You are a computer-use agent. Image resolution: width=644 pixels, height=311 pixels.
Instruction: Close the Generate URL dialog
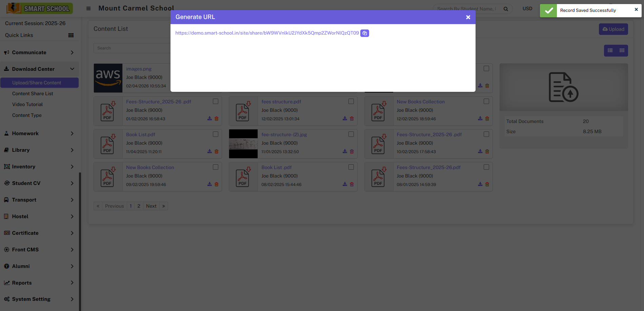[468, 17]
